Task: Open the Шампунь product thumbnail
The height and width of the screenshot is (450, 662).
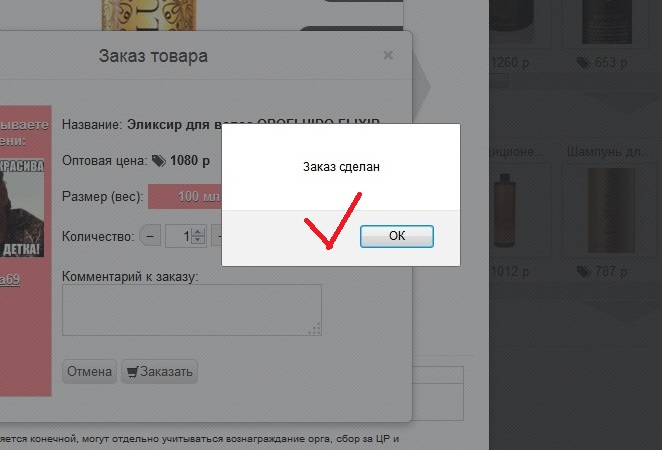Action: (x=611, y=210)
